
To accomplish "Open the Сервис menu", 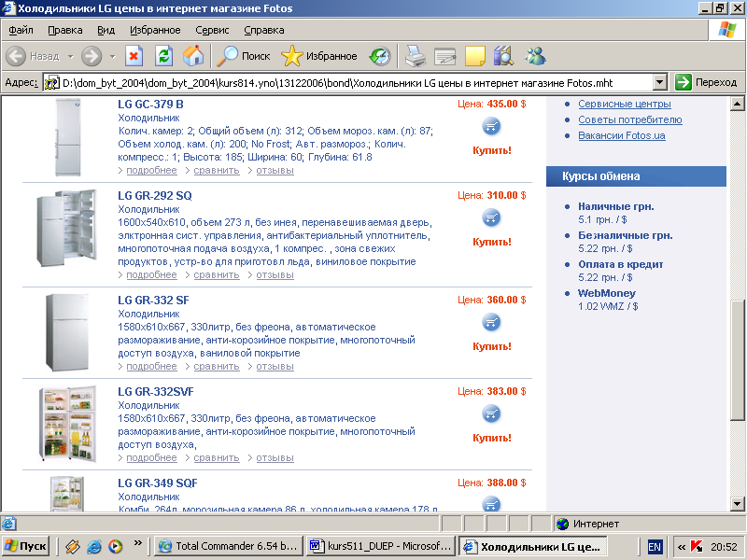I will tap(212, 30).
